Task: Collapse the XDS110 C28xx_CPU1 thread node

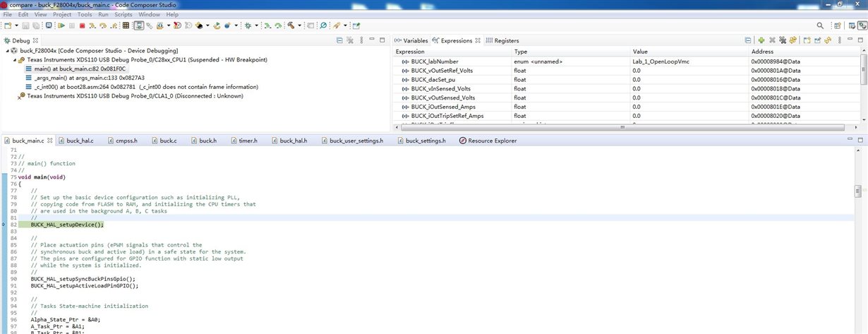Action: coord(15,60)
